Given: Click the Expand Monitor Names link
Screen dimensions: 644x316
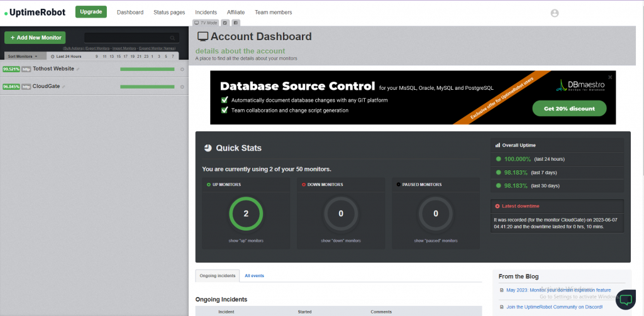Looking at the screenshot, I should (157, 48).
